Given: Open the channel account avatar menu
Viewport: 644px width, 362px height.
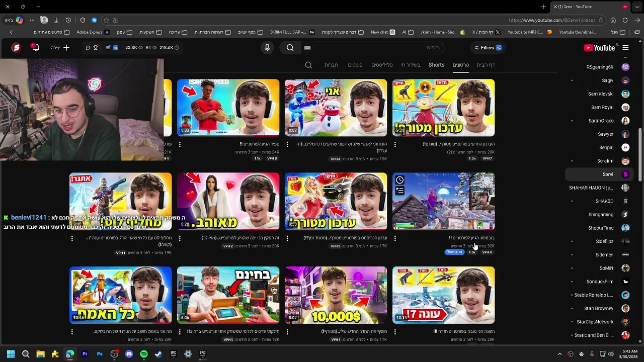Looking at the screenshot, I should (x=16, y=48).
